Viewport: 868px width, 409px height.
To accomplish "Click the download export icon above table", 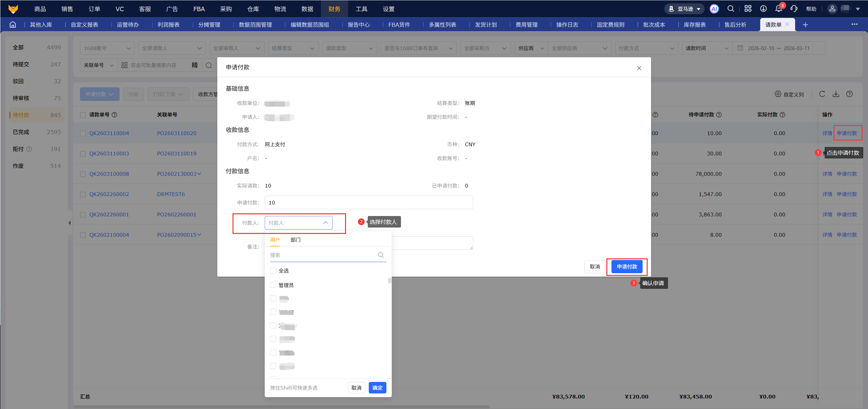I will pos(836,94).
